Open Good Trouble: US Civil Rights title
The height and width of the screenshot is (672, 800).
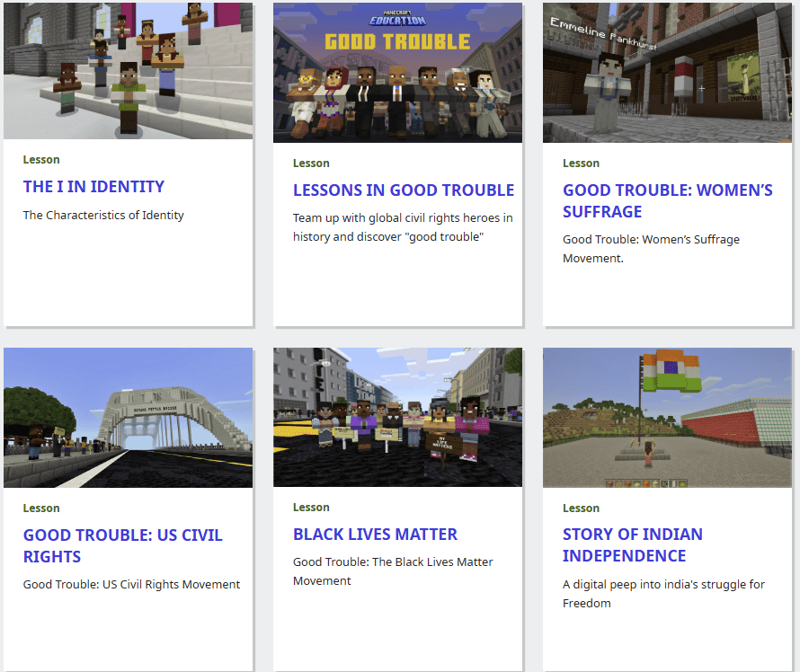point(122,545)
